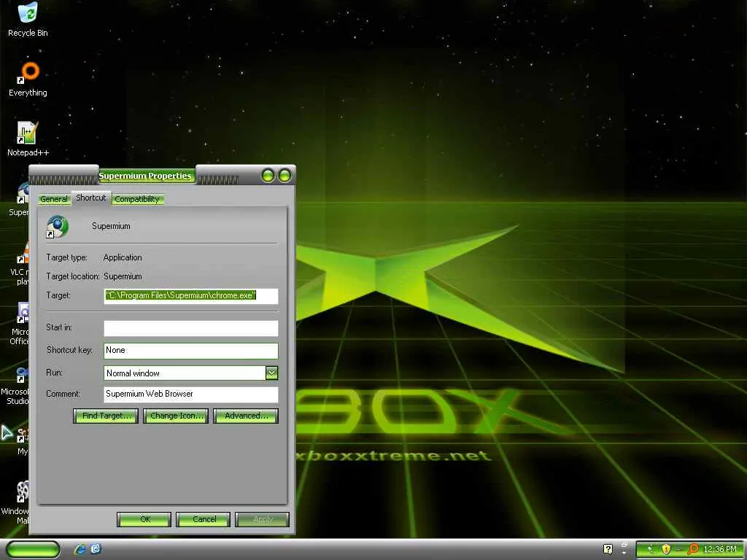Click the help question mark taskbar icon

[x=608, y=549]
